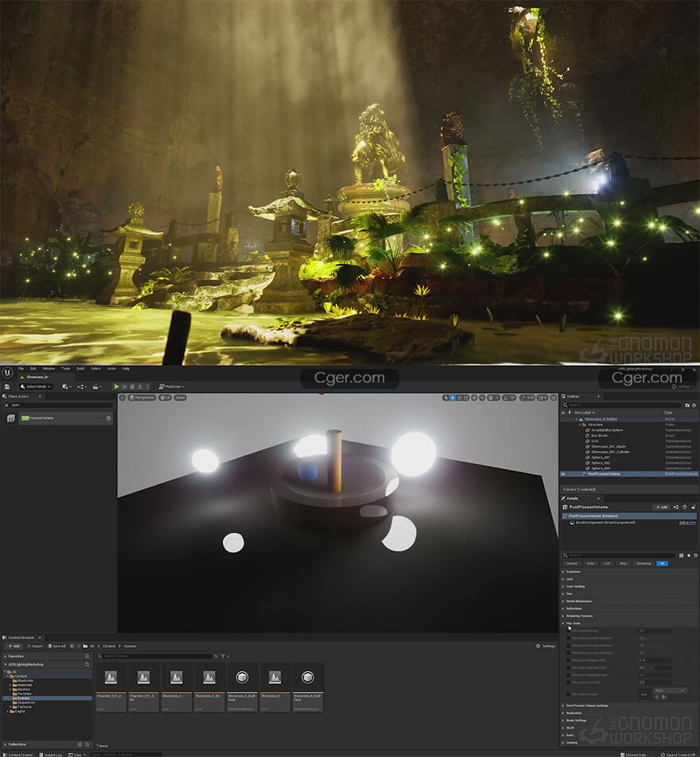This screenshot has width=700, height=757.
Task: Toggle the world/local coordinate globe icon
Action: click(474, 398)
